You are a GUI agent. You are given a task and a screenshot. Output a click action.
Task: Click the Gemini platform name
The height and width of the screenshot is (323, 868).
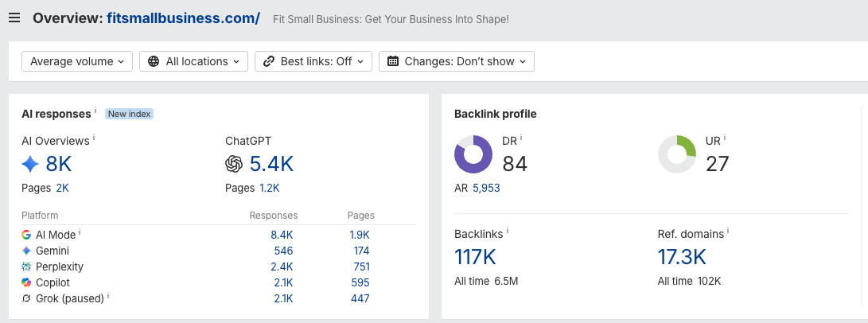(53, 251)
